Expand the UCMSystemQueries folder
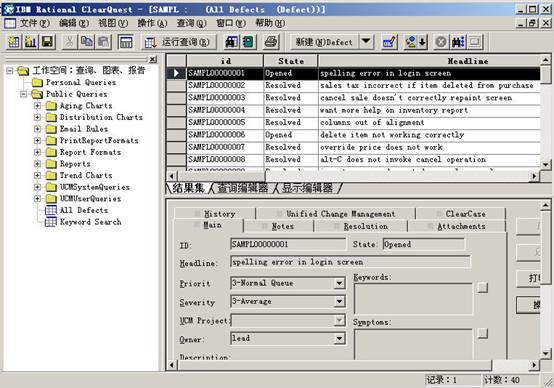This screenshot has height=388, width=554. tap(37, 187)
